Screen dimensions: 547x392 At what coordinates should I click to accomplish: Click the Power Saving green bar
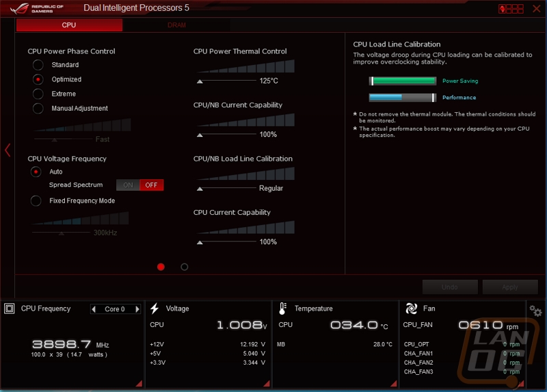tap(403, 81)
